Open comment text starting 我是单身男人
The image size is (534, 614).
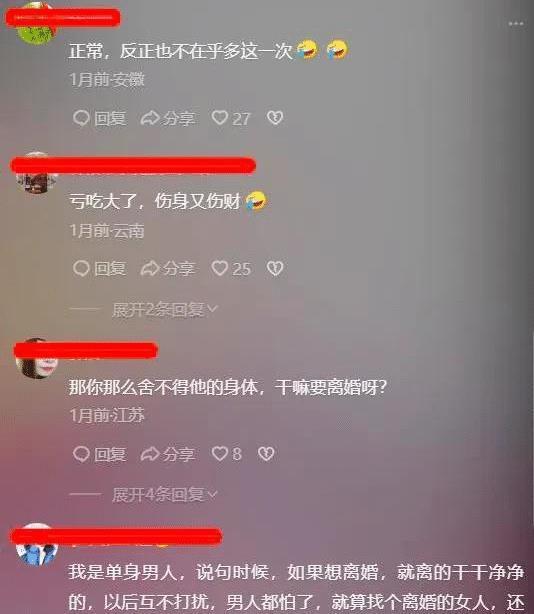pyautogui.click(x=296, y=587)
